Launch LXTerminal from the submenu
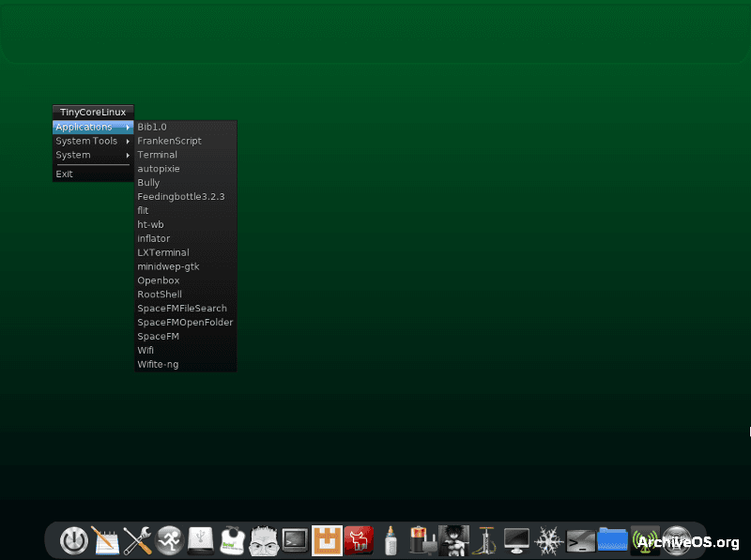This screenshot has width=751, height=560. coord(186,252)
